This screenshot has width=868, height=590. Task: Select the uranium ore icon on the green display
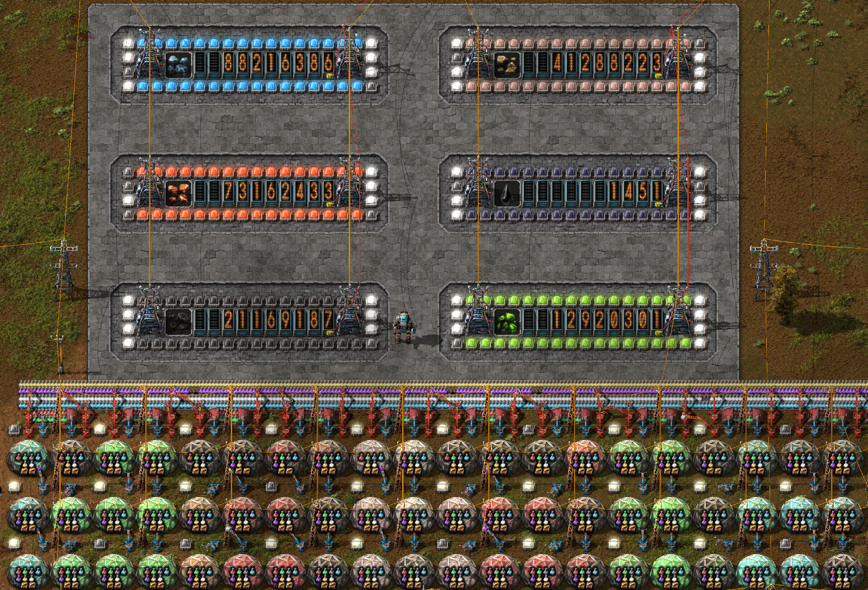[x=507, y=321]
